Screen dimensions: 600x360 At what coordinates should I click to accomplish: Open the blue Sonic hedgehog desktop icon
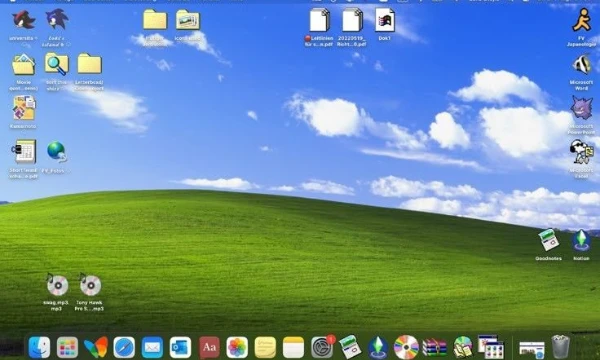[x=57, y=20]
